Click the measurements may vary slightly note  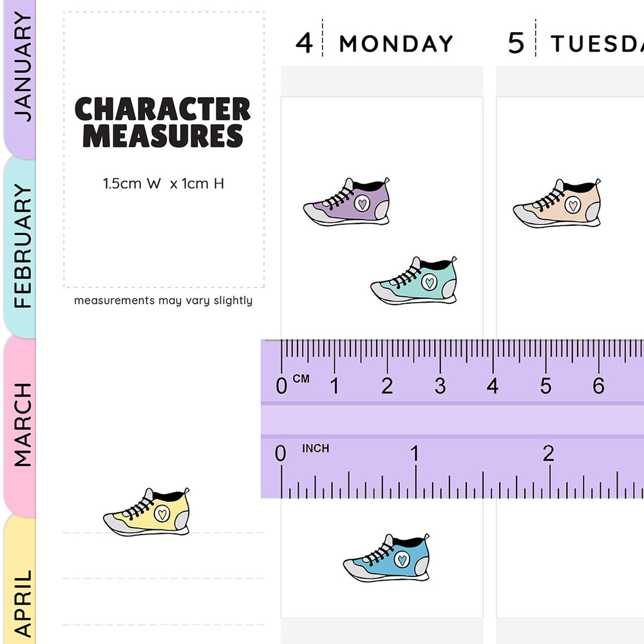coord(163,300)
